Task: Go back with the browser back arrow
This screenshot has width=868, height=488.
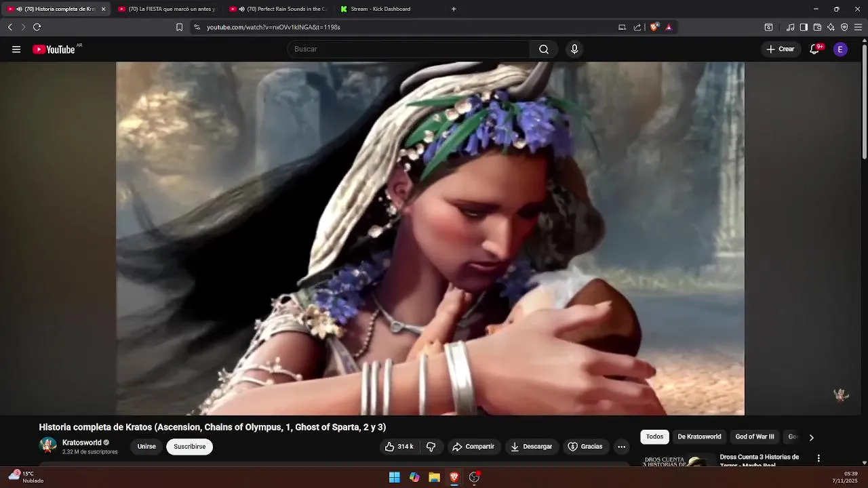Action: pyautogui.click(x=10, y=27)
